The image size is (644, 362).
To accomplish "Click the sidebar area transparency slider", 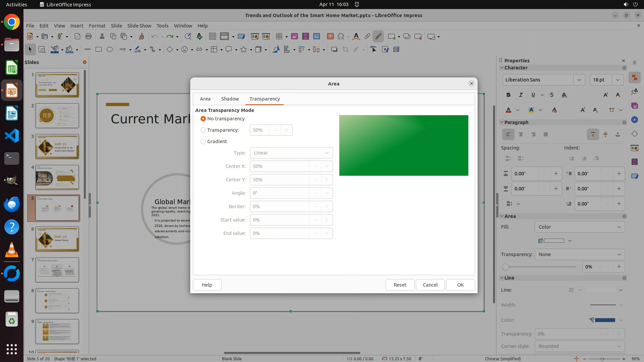I will point(540,267).
